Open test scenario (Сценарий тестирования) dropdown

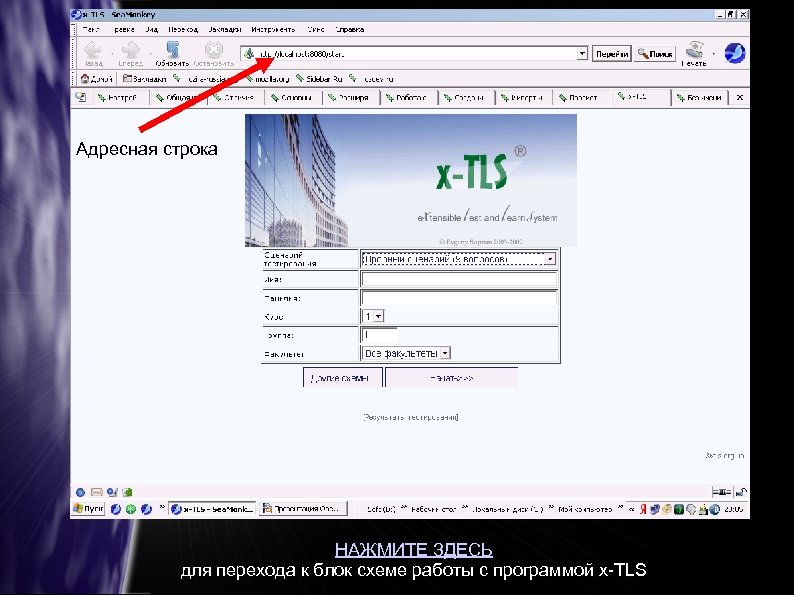[x=459, y=259]
